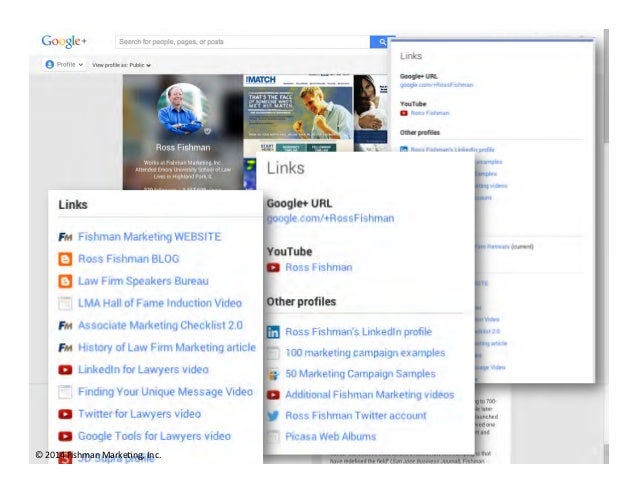Open LinkedIn for Lawyers video link
The width and height of the screenshot is (638, 493).
pos(143,370)
